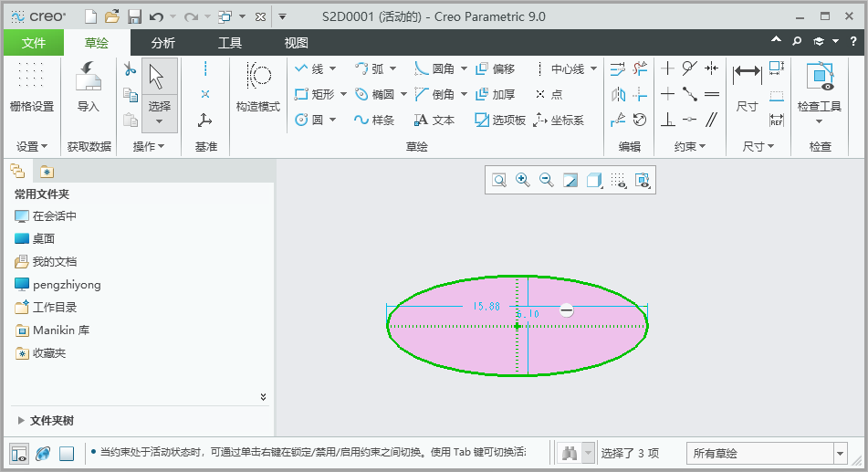This screenshot has width=868, height=472.
Task: Select the Arc (弧) tool
Action: pos(370,68)
